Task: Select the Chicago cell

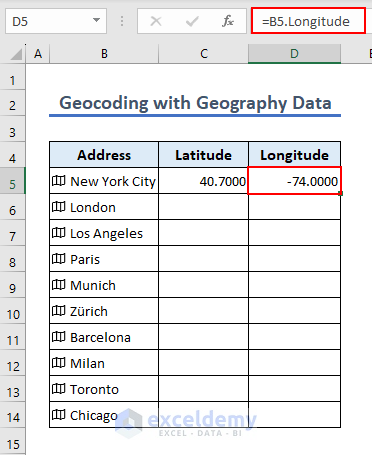Action: [104, 415]
